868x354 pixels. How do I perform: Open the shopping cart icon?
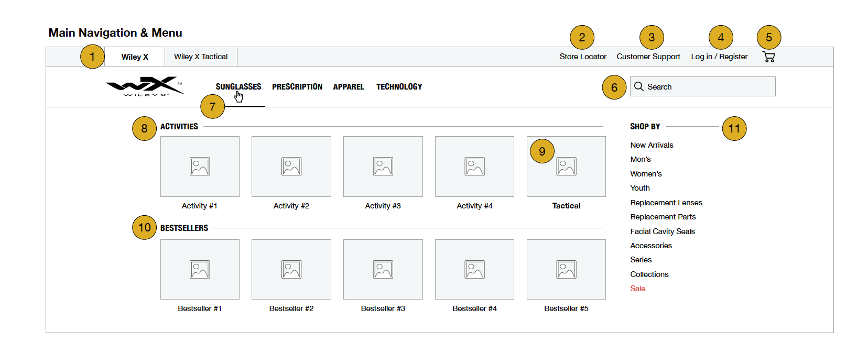(768, 57)
